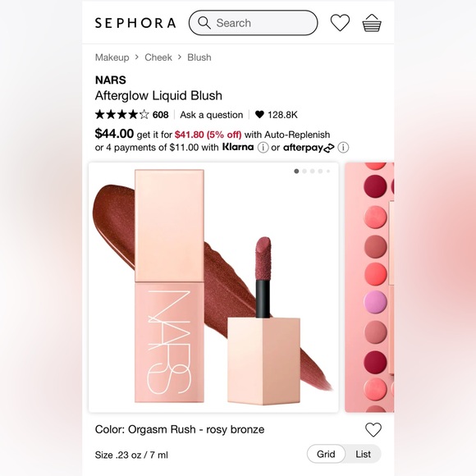Select the second image carousel dot
Screen dimensions: 476x476
click(x=304, y=172)
